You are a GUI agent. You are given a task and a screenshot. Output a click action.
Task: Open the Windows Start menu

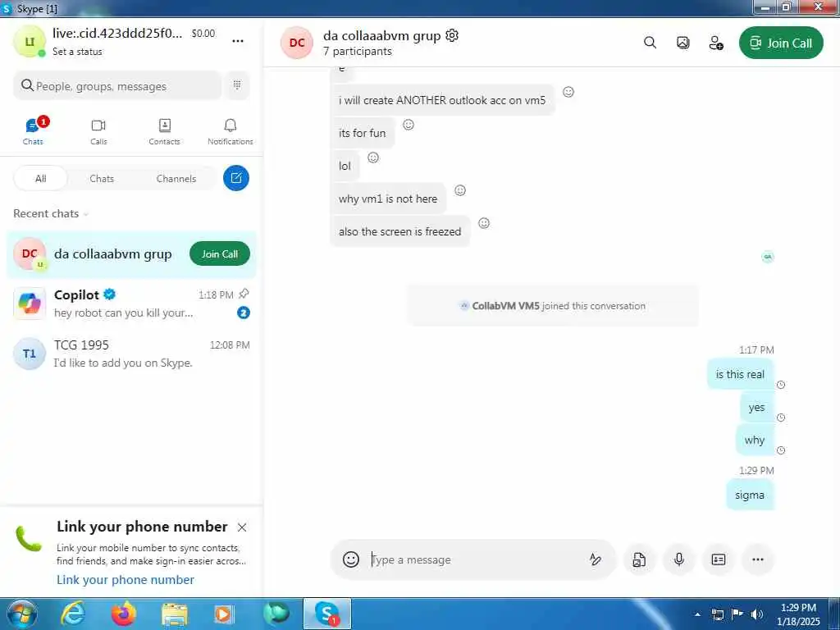point(22,614)
